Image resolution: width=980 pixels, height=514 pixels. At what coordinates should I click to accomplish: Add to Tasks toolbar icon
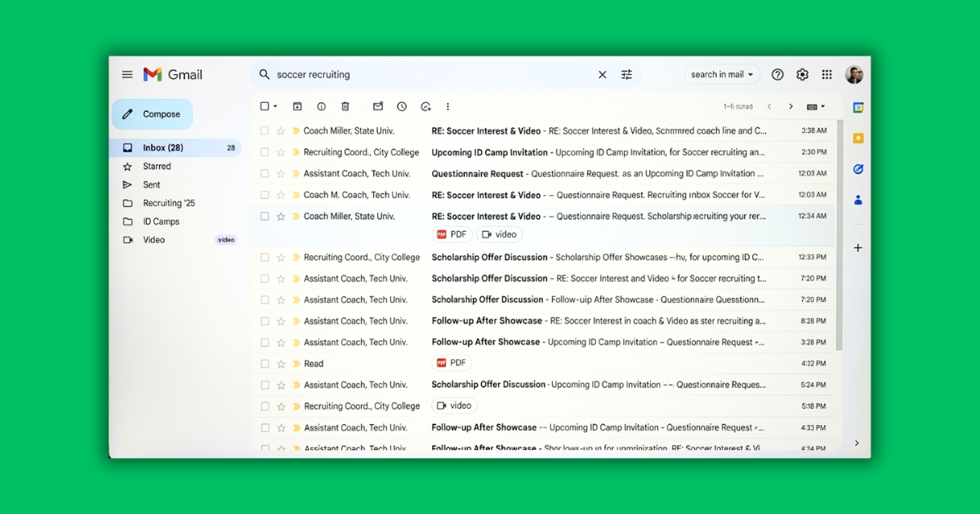[x=425, y=106]
